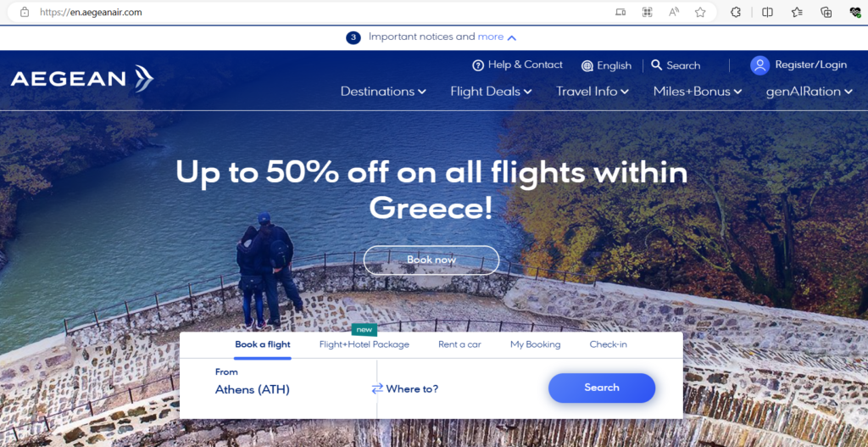Viewport: 868px width, 447px height.
Task: Add page to favorites star icon
Action: (x=700, y=12)
